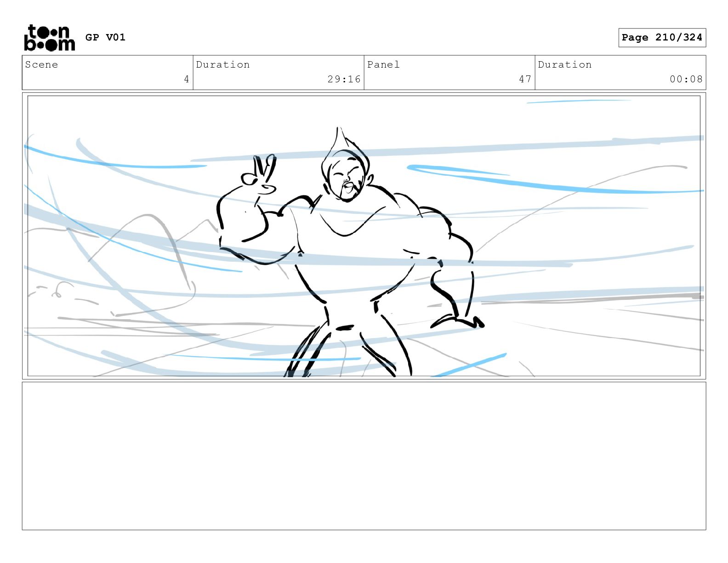Viewport: 728px width, 563px height.
Task: Click the "Page 210/324" page indicator
Action: coord(662,38)
